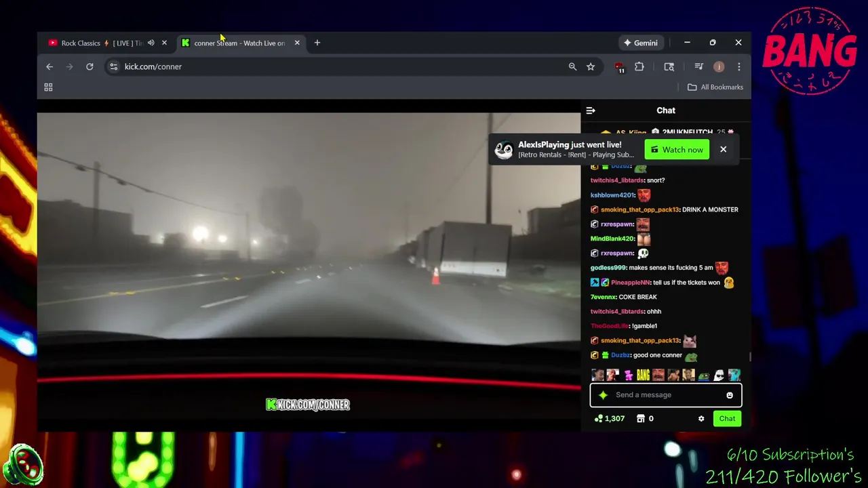Open media controls icon in toolbar

pos(699,66)
